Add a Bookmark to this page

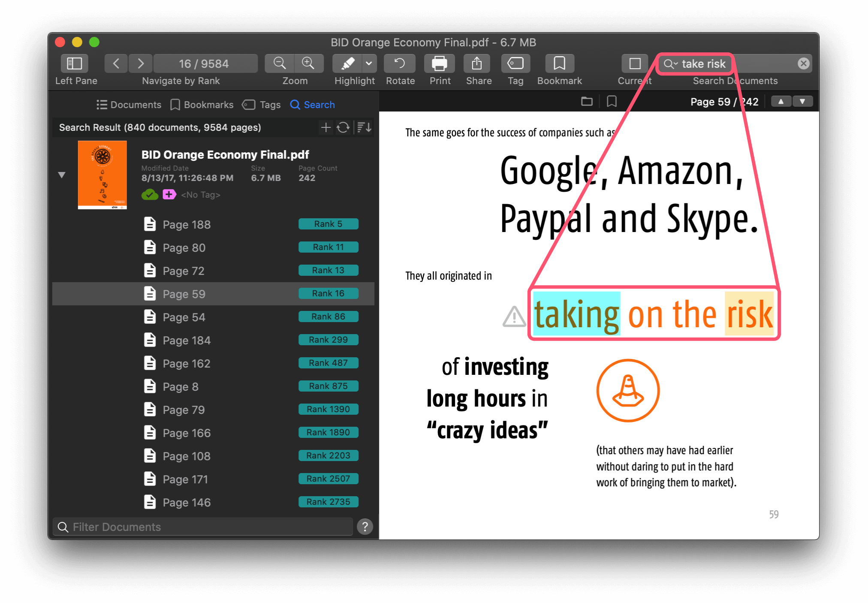(x=559, y=63)
